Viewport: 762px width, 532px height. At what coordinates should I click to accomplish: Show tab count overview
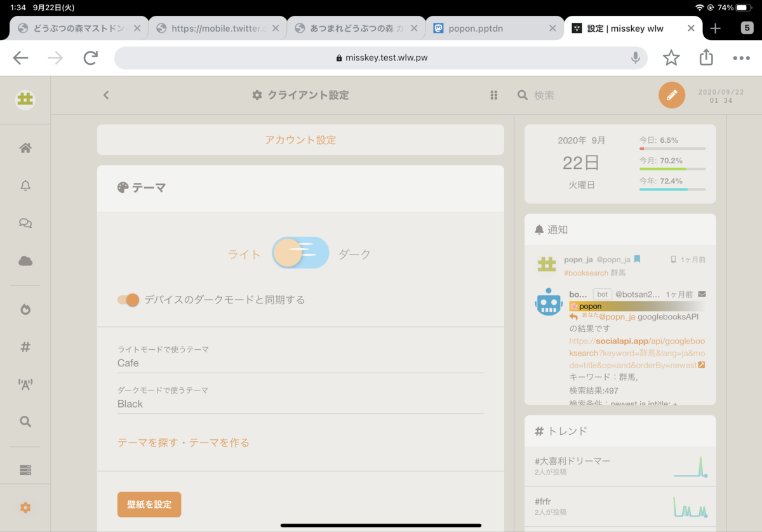click(747, 28)
